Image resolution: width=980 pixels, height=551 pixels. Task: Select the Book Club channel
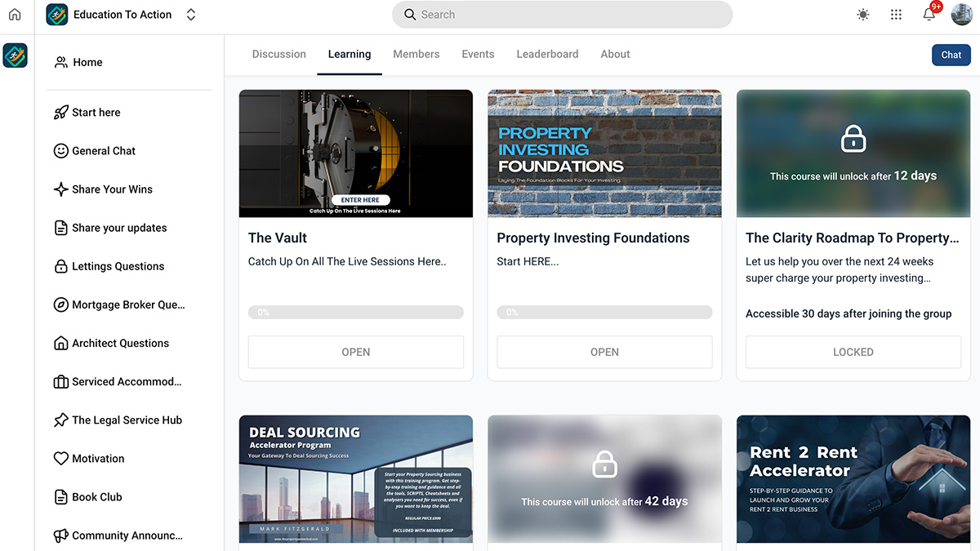coord(96,496)
